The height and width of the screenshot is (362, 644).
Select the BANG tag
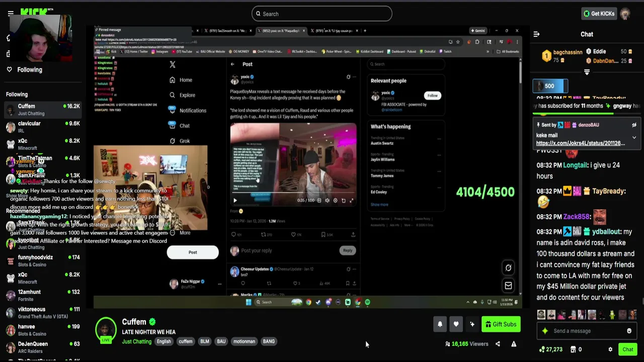coord(269,341)
